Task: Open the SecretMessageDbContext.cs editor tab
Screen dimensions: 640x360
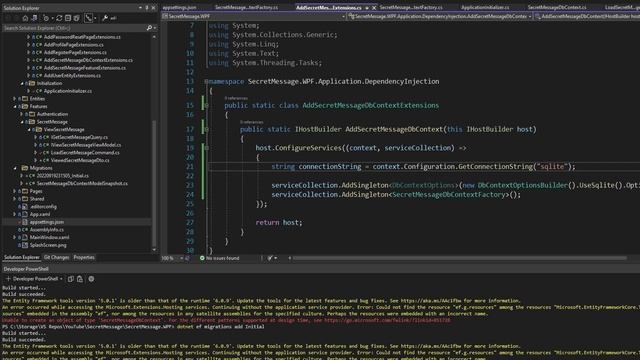Action: point(557,7)
